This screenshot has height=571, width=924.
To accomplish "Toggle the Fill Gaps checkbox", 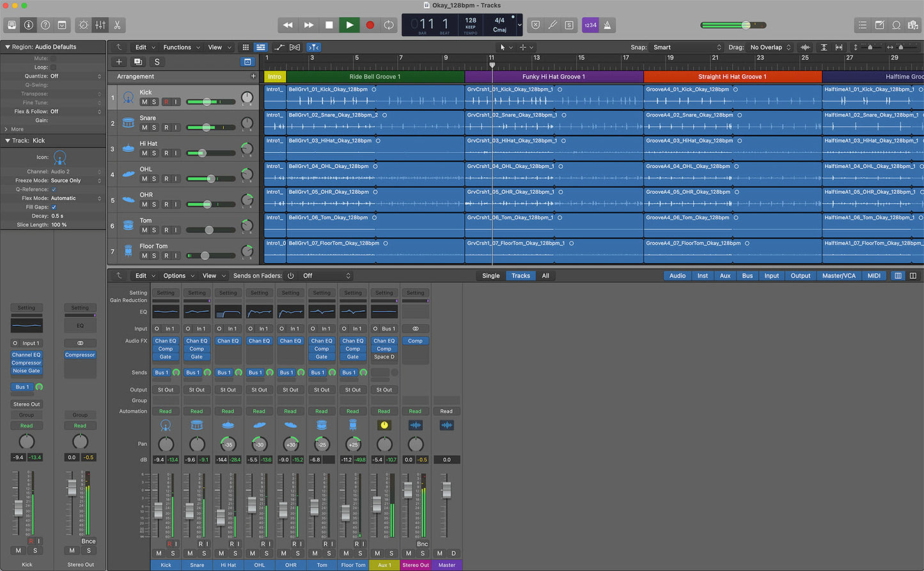I will coord(54,207).
